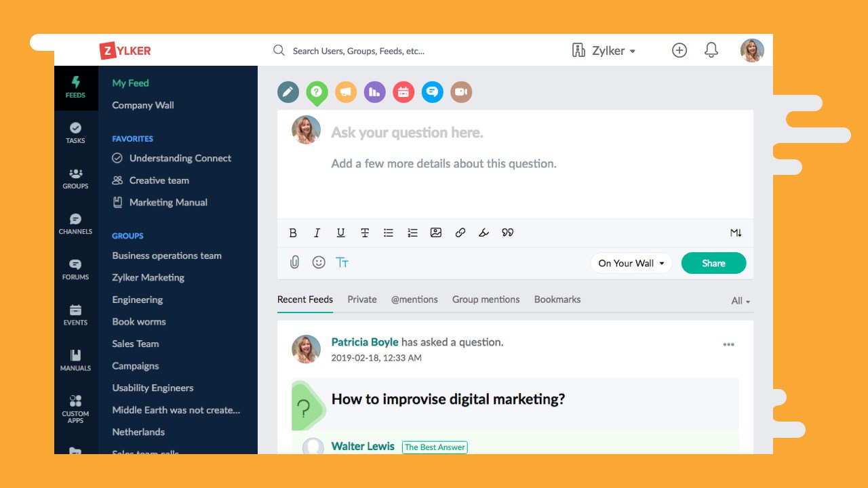Open the Feeds section in sidebar
Viewport: 868px width, 488px height.
[x=75, y=87]
